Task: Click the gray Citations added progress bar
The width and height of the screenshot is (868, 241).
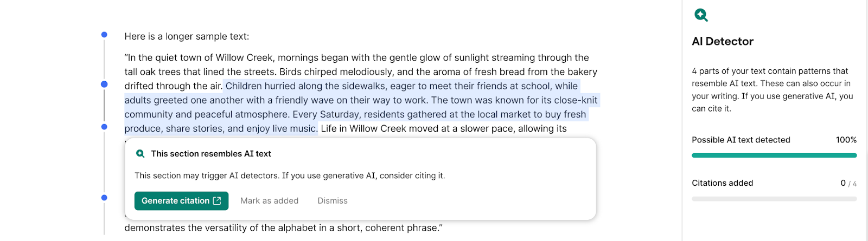Action: (x=774, y=199)
